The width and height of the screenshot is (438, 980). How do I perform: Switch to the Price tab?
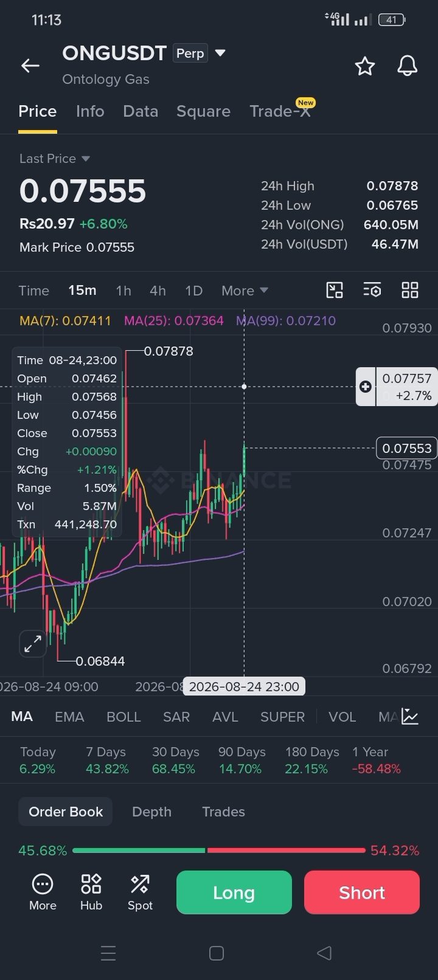pos(38,111)
